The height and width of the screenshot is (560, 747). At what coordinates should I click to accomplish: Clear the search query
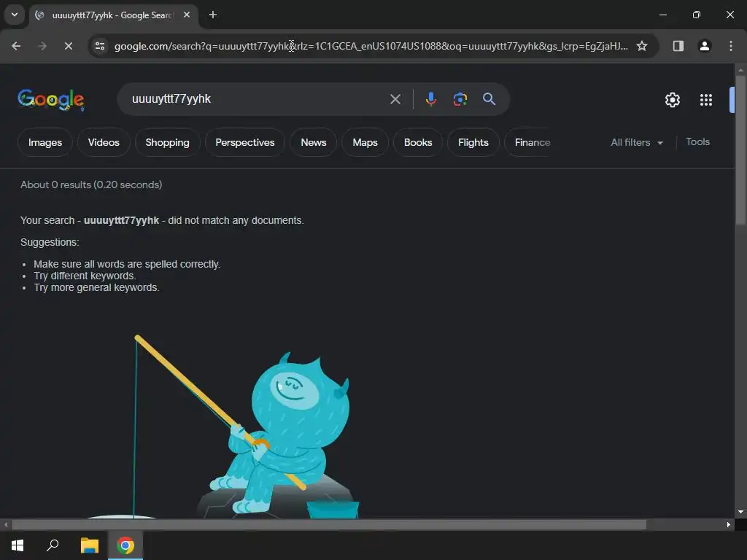click(395, 99)
